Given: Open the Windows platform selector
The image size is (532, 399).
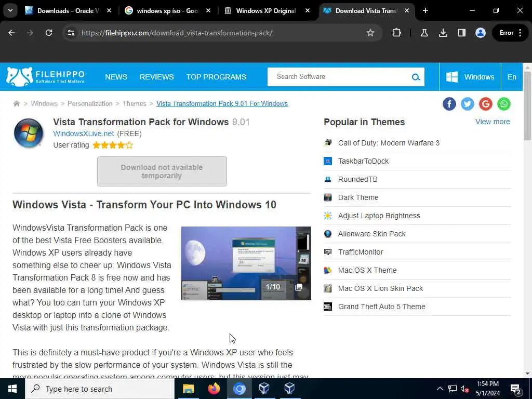Looking at the screenshot, I should coord(470,77).
